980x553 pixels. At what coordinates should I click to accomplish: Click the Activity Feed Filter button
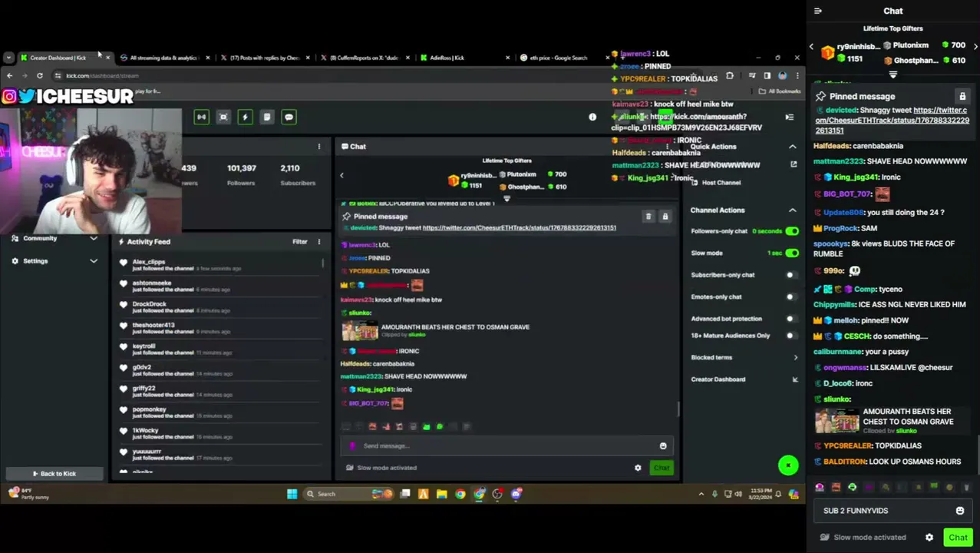[300, 241]
